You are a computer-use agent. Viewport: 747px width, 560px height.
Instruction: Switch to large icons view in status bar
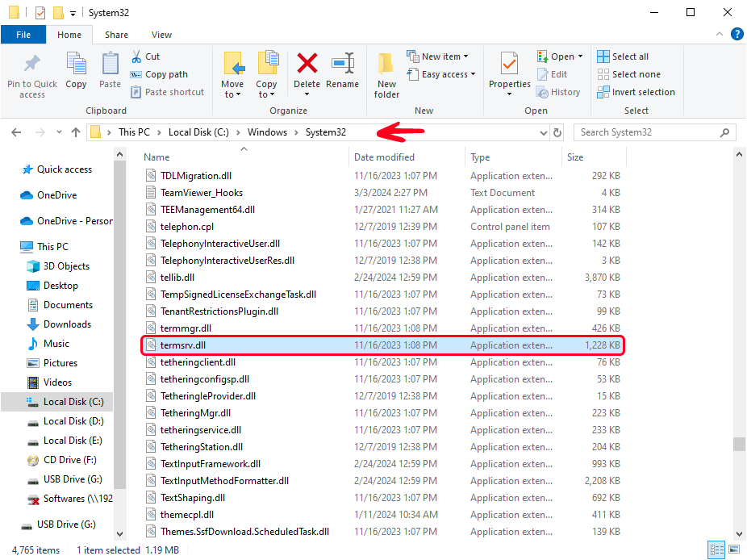coord(733,550)
